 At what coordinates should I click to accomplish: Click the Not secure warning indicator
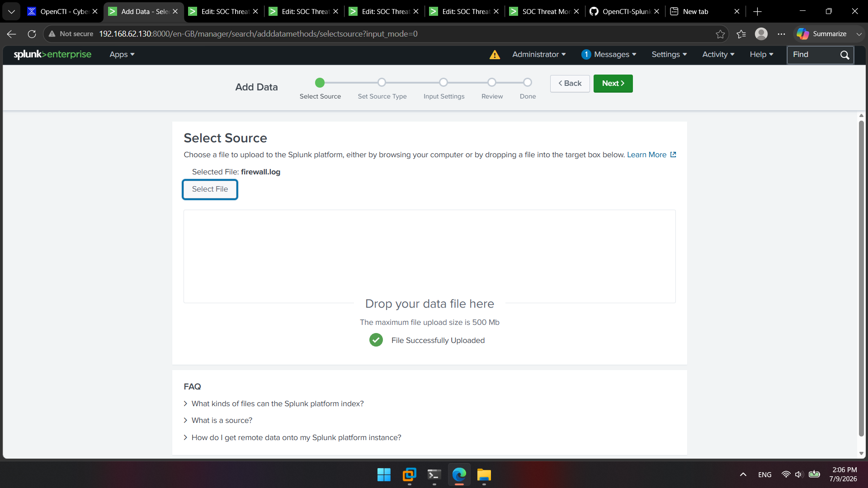[71, 34]
